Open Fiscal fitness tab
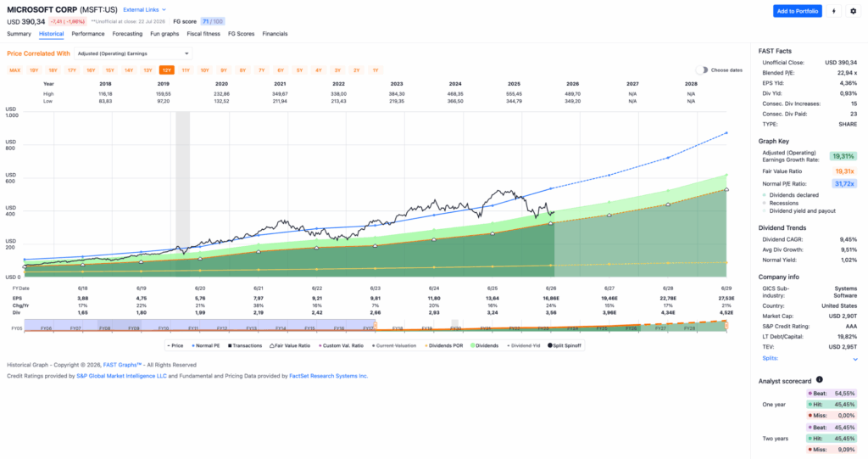Image resolution: width=868 pixels, height=459 pixels. (x=203, y=34)
